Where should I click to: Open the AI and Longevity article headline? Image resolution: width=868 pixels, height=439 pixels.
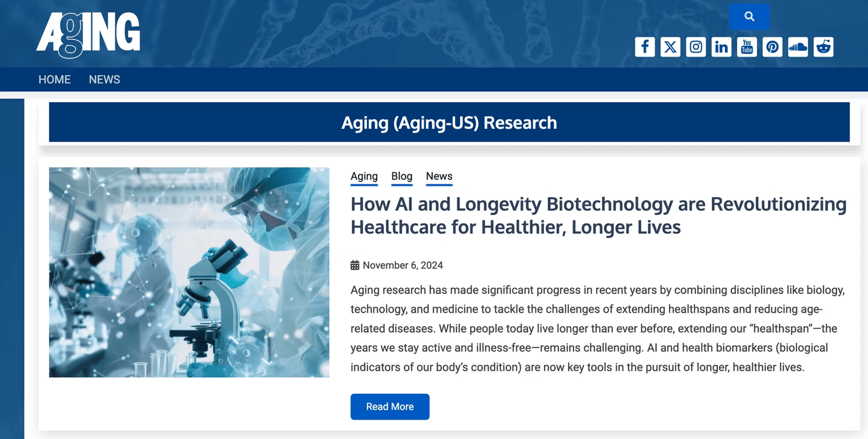598,215
